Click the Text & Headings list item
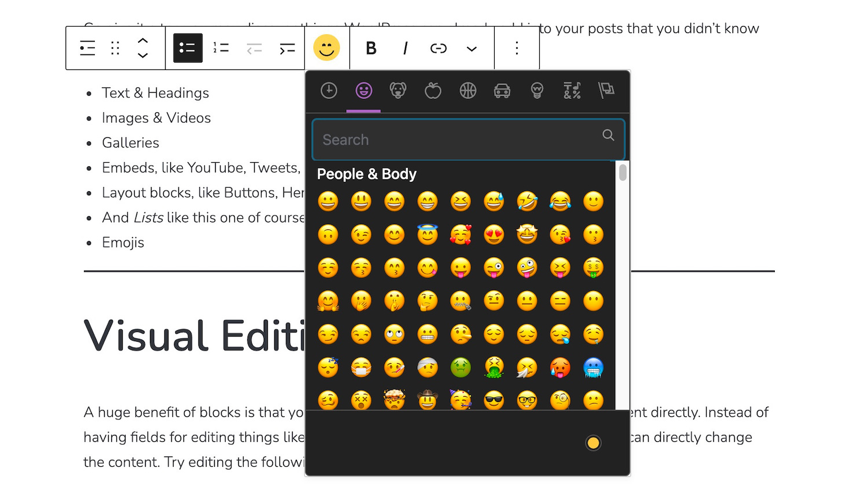This screenshot has width=868, height=490. [x=155, y=93]
